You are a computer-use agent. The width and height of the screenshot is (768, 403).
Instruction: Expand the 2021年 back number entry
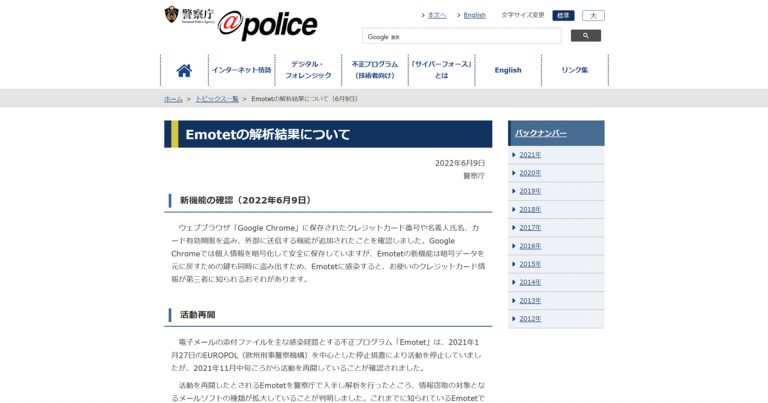(530, 155)
